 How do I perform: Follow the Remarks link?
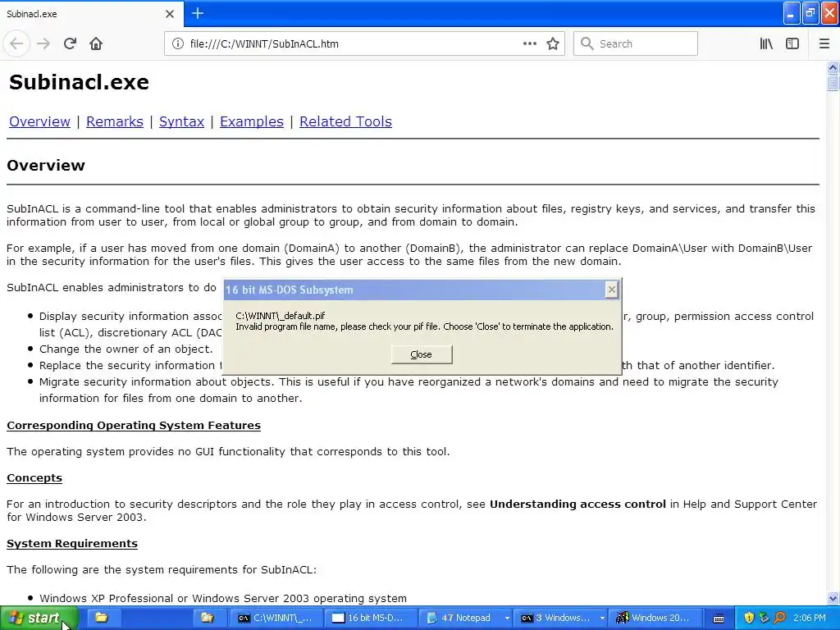[x=115, y=121]
